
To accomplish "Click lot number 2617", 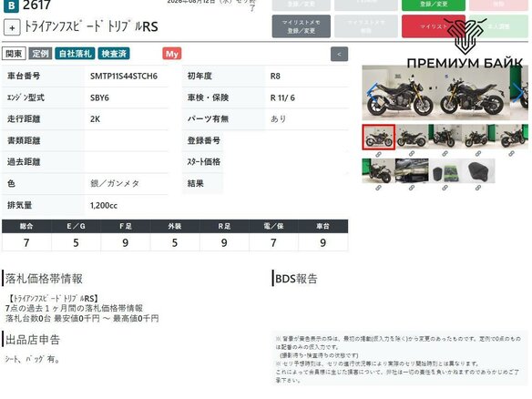I will [x=36, y=5].
